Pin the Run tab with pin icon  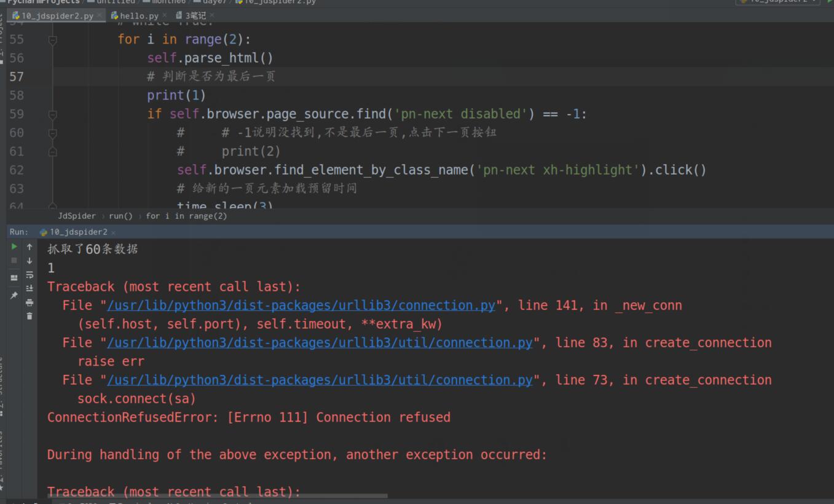pyautogui.click(x=14, y=296)
